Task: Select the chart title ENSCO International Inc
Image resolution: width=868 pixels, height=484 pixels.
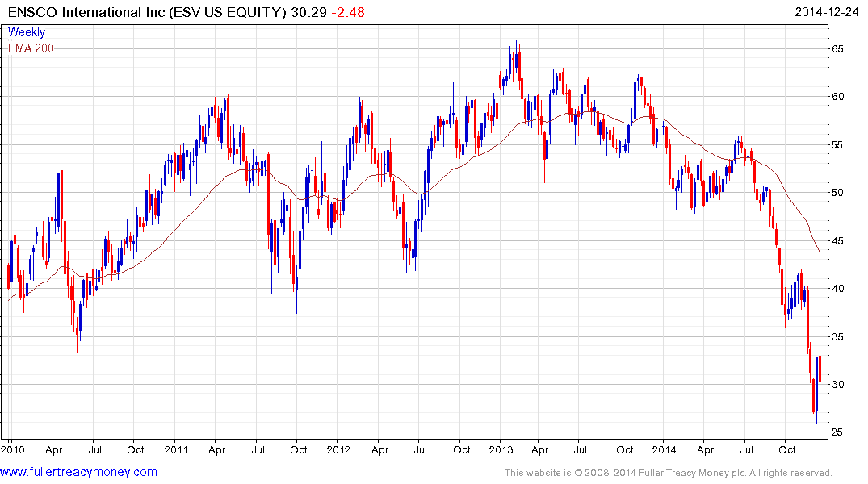Action: coord(86,11)
